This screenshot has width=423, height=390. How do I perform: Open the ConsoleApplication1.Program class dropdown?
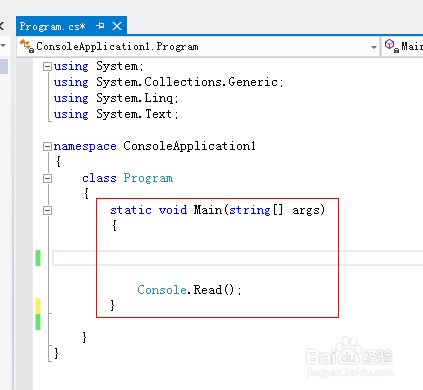(x=374, y=47)
